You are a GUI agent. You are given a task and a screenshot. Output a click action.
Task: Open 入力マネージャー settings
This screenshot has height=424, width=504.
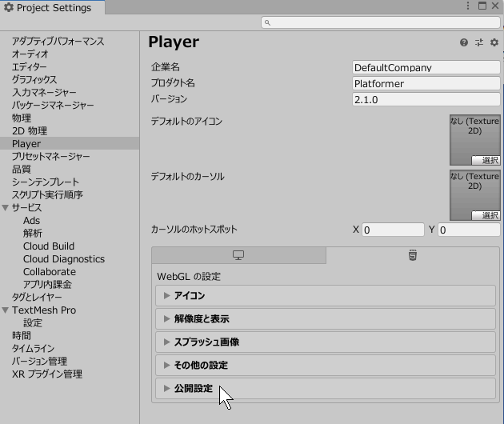(44, 92)
